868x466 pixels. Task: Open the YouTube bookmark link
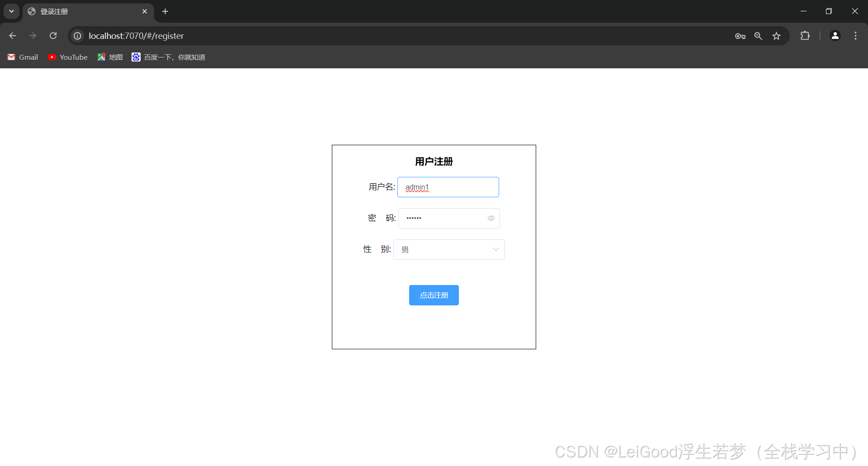[x=67, y=57]
